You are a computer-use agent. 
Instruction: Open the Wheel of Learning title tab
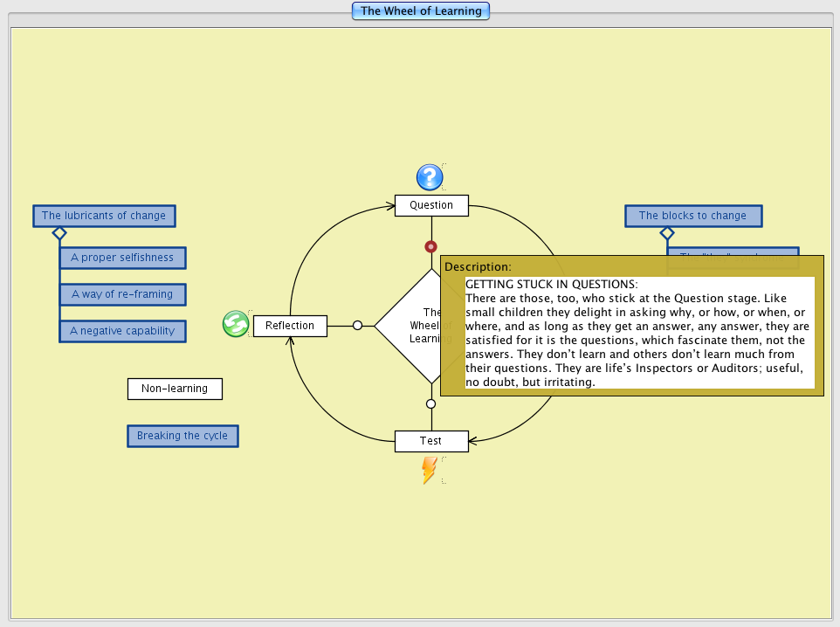click(x=421, y=11)
